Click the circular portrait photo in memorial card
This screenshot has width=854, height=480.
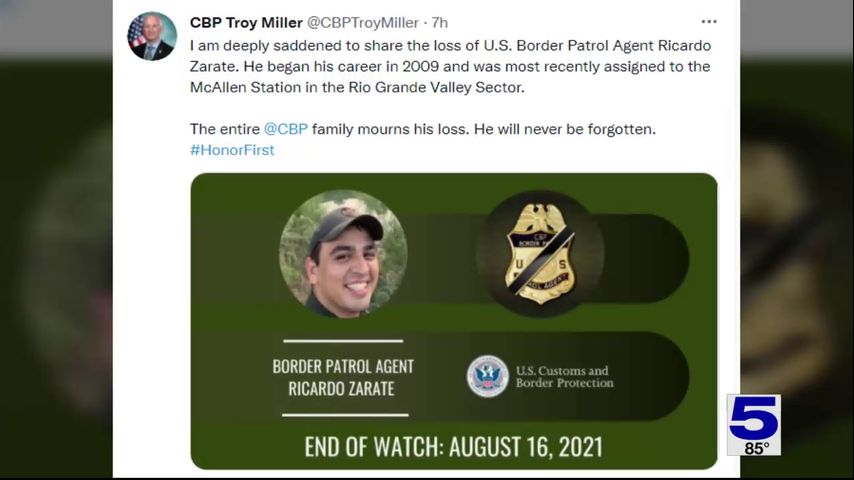(x=343, y=254)
